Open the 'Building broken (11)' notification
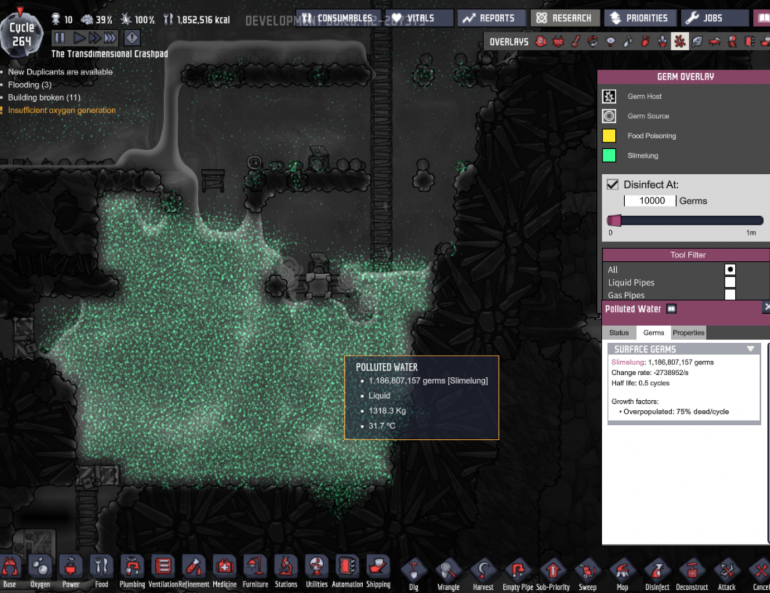Viewport: 770px width, 593px height. click(x=44, y=97)
